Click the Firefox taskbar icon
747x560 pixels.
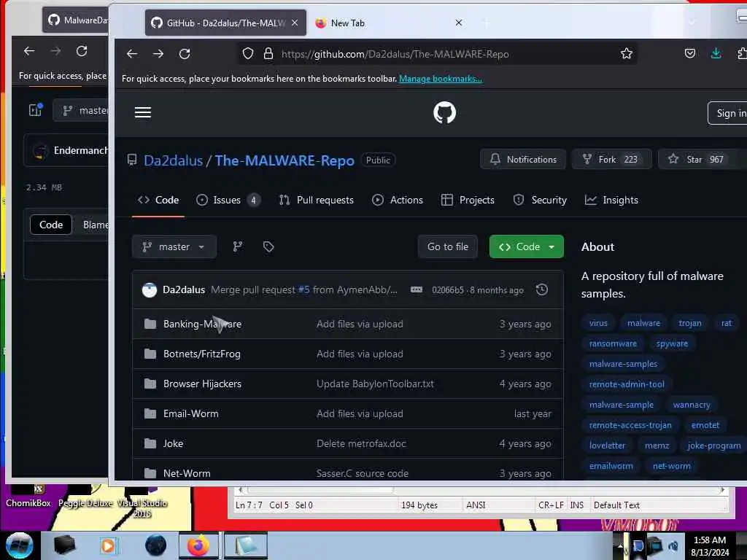(198, 545)
